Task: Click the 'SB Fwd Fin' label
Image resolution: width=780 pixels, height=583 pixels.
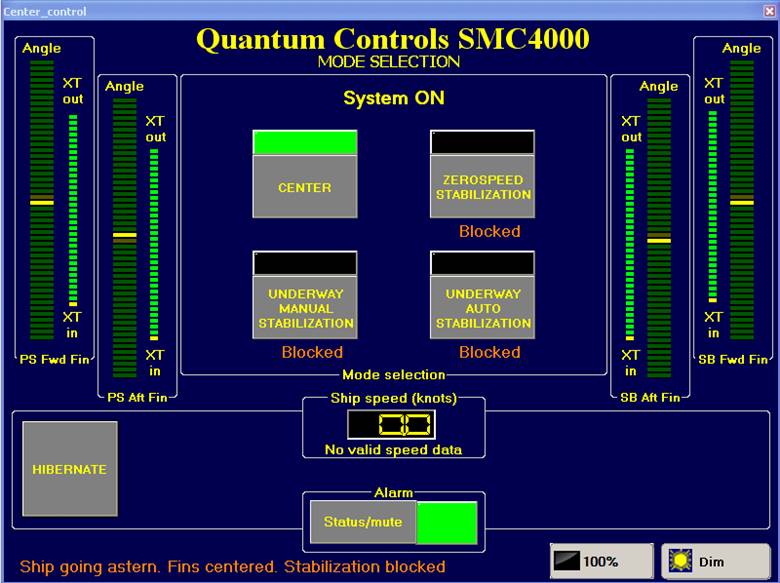Action: pos(733,360)
